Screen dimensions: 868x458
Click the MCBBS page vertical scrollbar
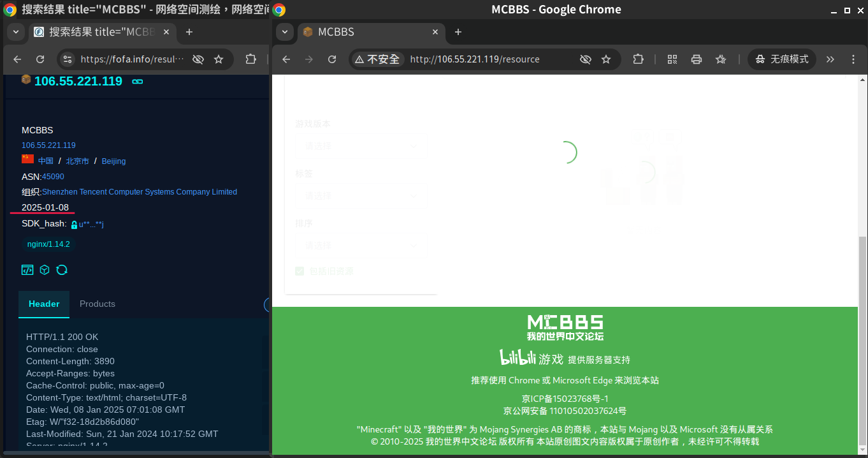coord(863,339)
